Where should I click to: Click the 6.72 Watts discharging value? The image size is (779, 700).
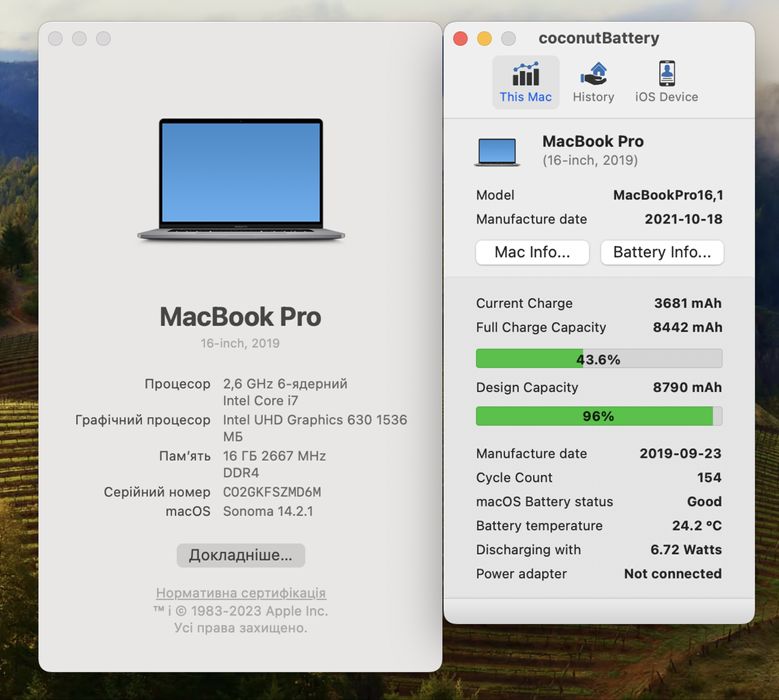click(686, 549)
